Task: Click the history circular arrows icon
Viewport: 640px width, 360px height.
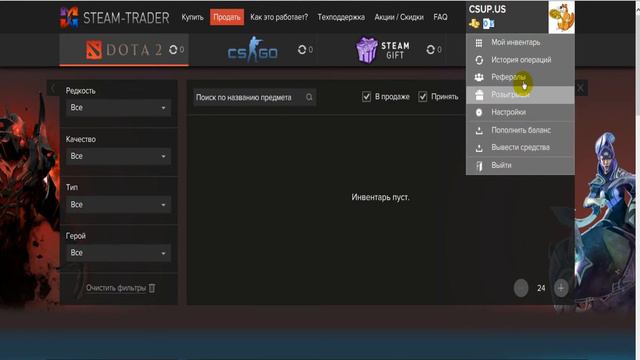Action: [x=479, y=60]
